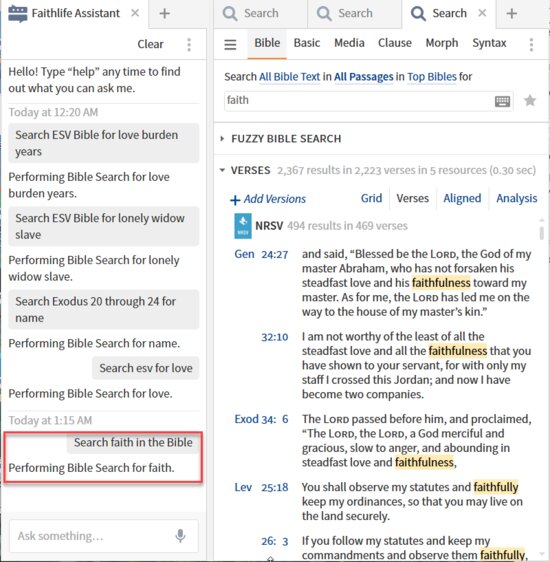Open the Lev 25:18 verse reference
The height and width of the screenshot is (562, 550).
pyautogui.click(x=261, y=487)
